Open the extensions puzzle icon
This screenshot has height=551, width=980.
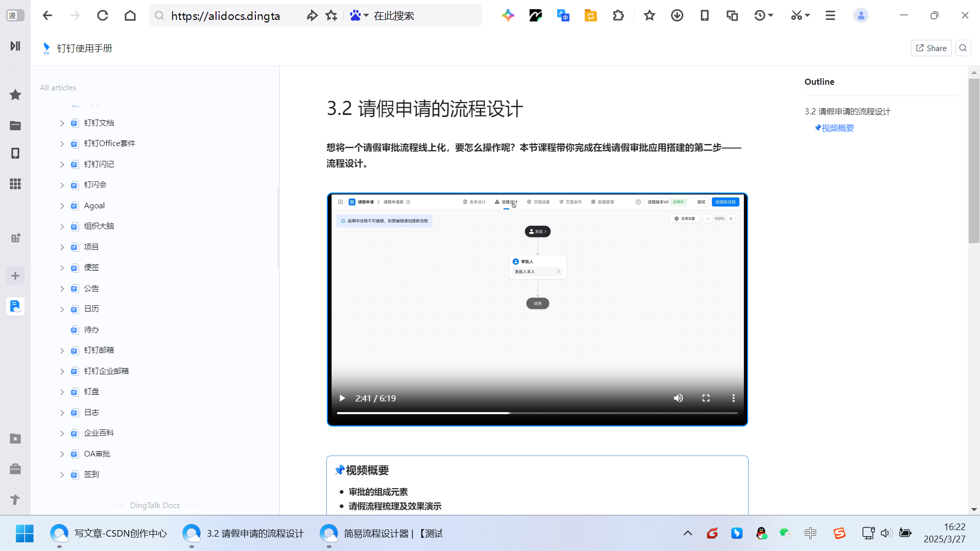(x=618, y=15)
